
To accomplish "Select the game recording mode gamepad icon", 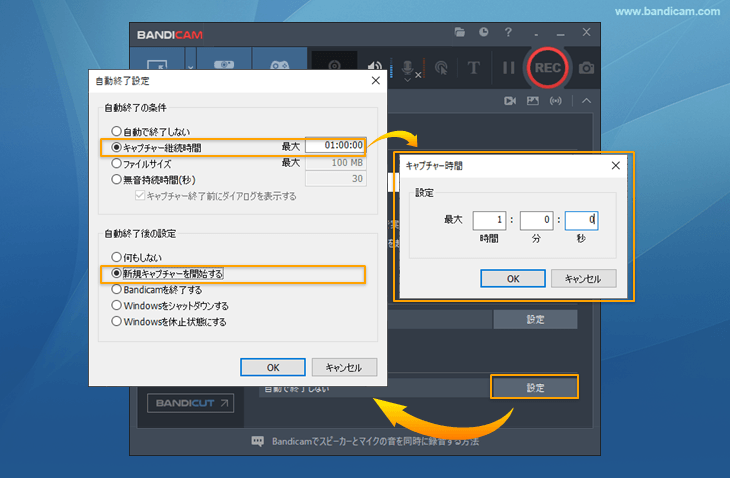I will 280,63.
